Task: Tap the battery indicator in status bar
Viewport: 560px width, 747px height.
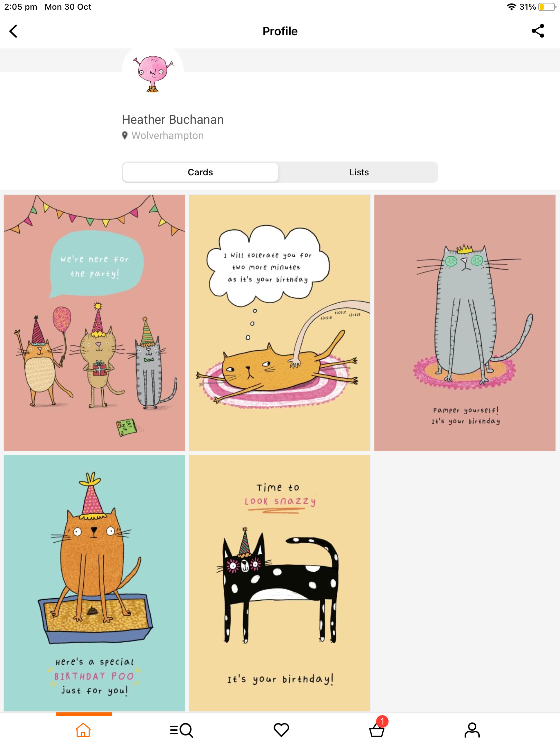Action: pos(547,7)
